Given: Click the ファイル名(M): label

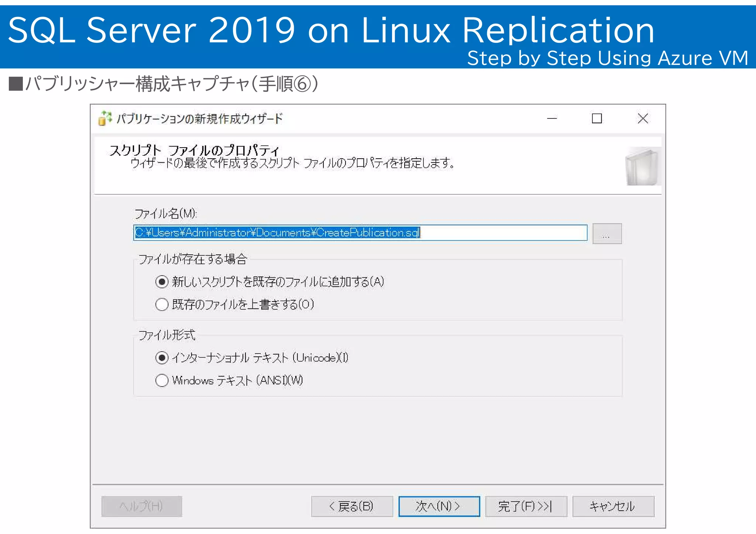Looking at the screenshot, I should pyautogui.click(x=166, y=214).
